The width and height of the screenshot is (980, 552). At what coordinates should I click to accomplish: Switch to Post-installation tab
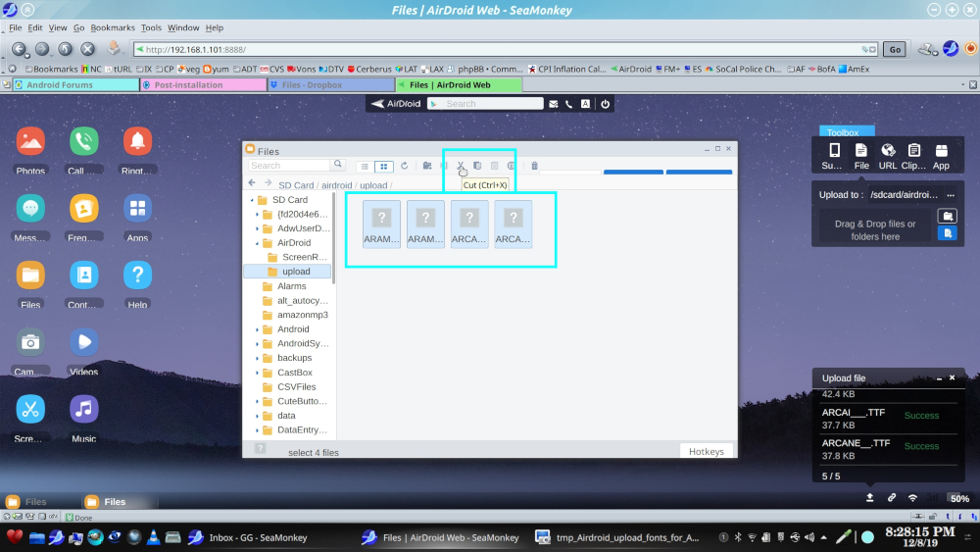tap(204, 85)
